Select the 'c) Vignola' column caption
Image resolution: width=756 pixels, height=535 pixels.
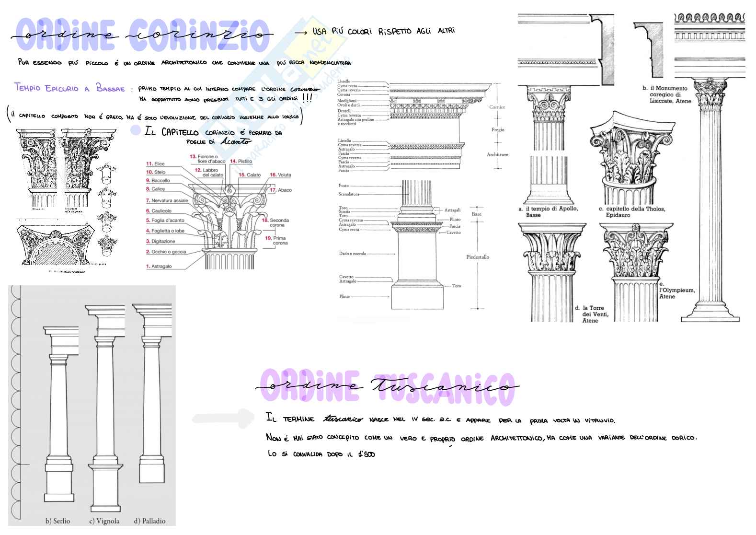(x=104, y=521)
